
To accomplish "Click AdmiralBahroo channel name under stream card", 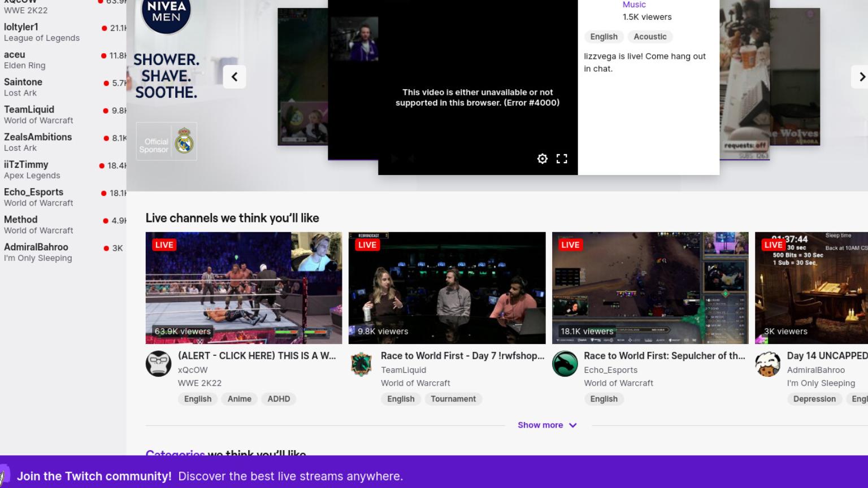I will coord(816,370).
